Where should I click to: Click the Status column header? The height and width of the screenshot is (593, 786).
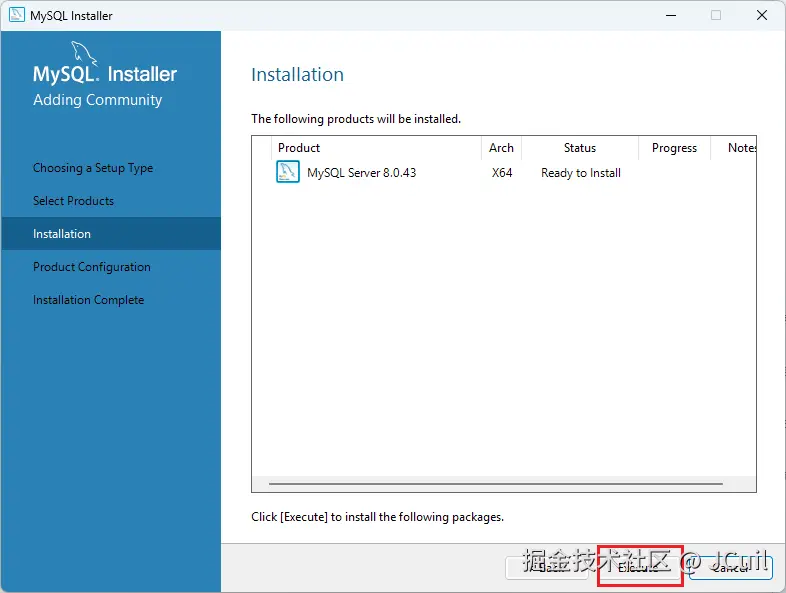[x=579, y=148]
